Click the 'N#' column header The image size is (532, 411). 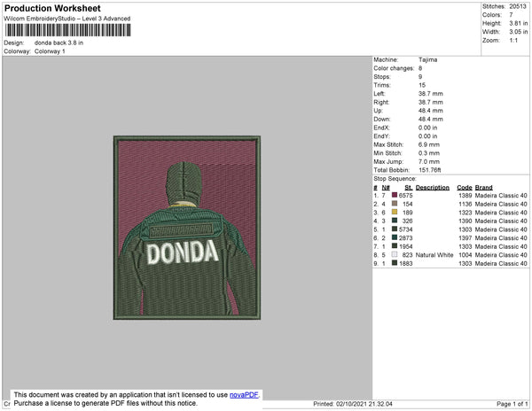pyautogui.click(x=386, y=188)
